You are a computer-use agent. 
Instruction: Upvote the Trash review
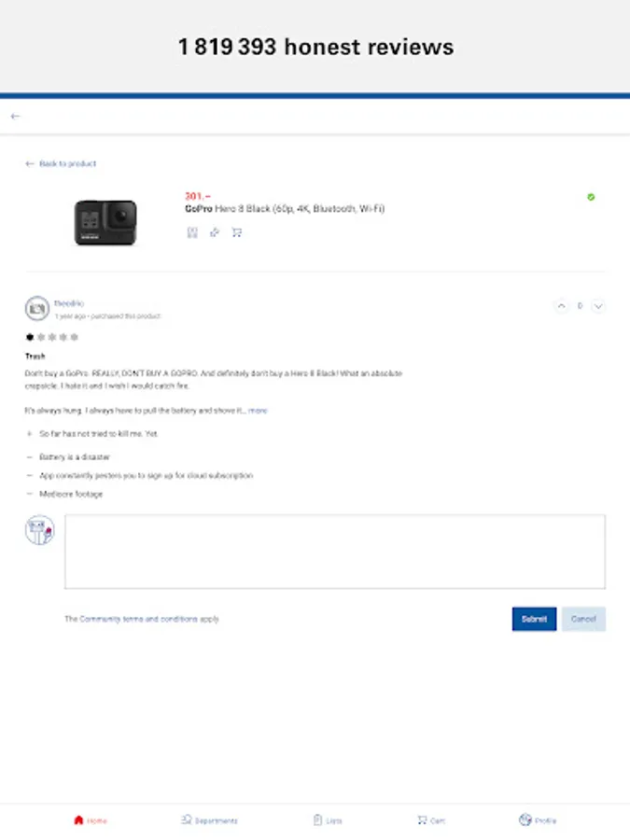click(x=561, y=306)
